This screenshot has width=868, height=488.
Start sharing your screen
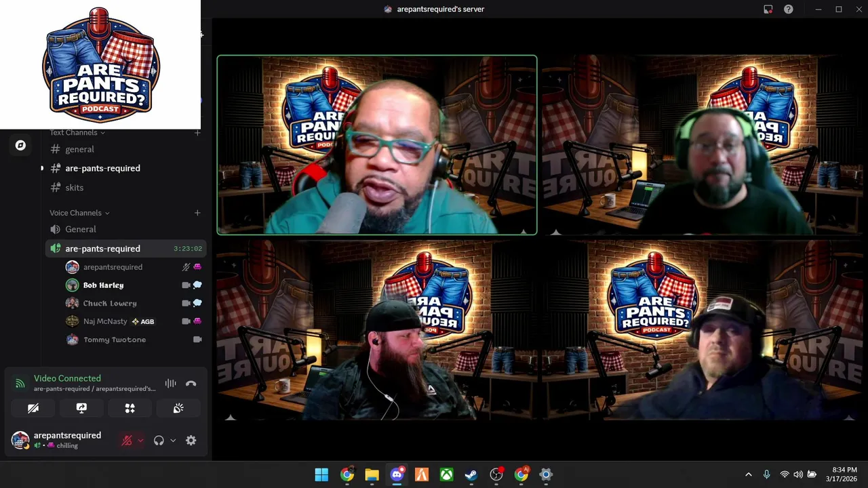(81, 408)
